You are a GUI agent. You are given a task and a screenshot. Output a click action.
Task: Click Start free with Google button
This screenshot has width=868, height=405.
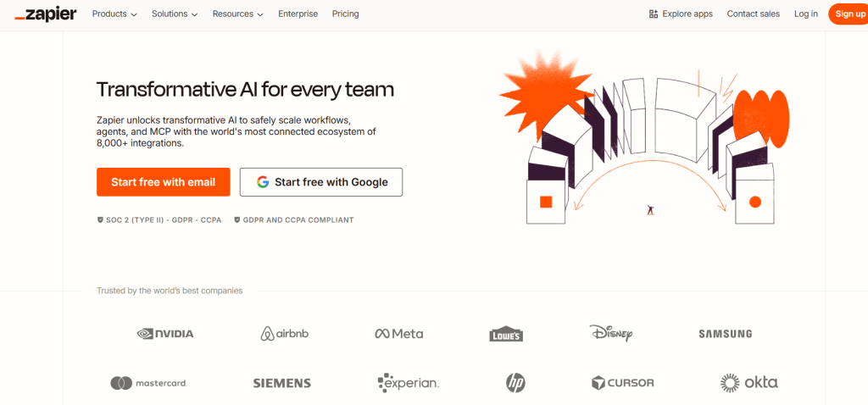click(x=321, y=182)
